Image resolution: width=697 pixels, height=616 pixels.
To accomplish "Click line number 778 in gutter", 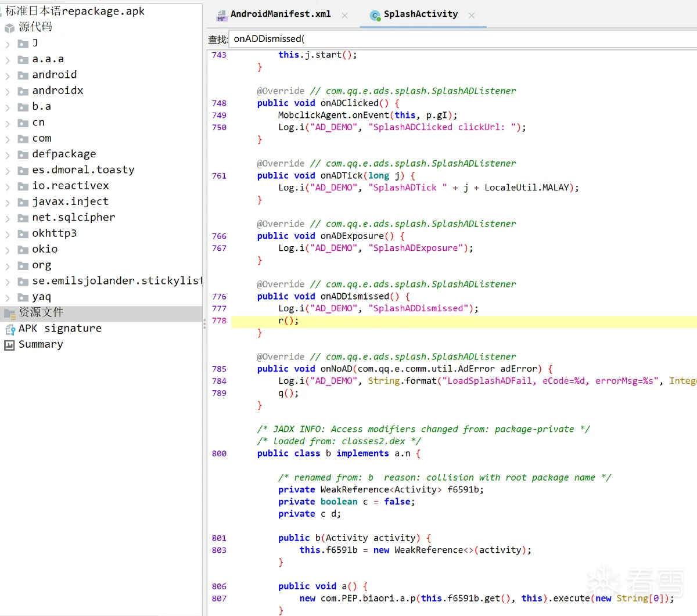I will [219, 321].
